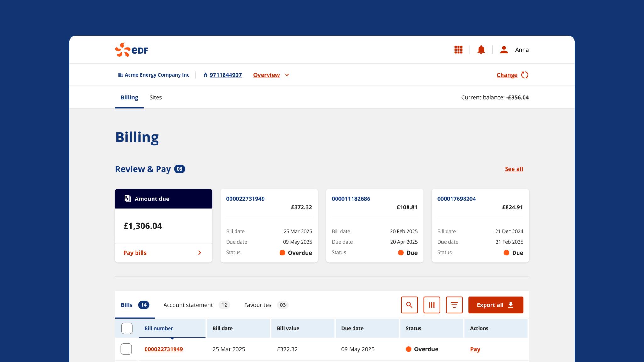Click the bill document icon in Amount due header

coord(127,199)
